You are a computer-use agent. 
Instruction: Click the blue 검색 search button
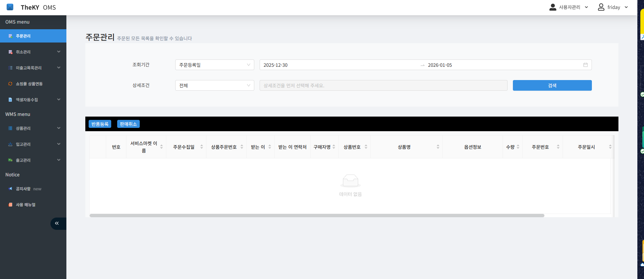pos(552,85)
